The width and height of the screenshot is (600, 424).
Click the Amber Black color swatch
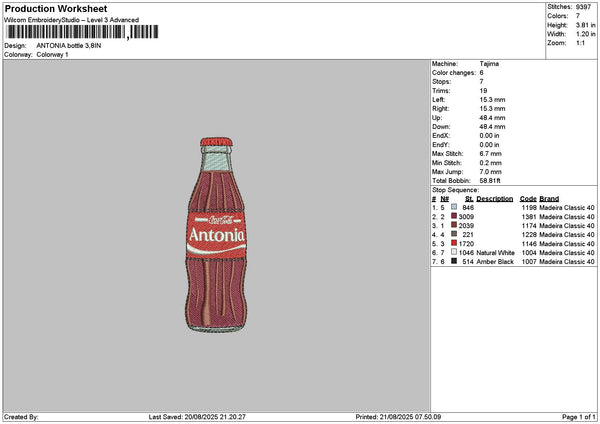coord(454,261)
